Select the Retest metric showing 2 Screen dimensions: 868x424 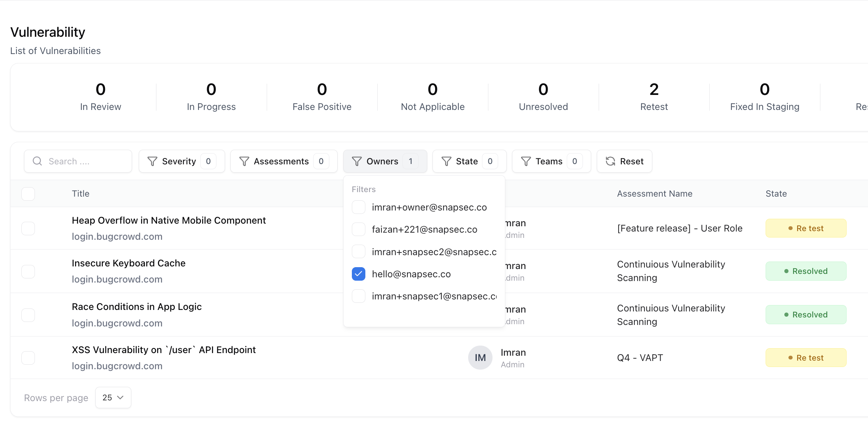(654, 97)
